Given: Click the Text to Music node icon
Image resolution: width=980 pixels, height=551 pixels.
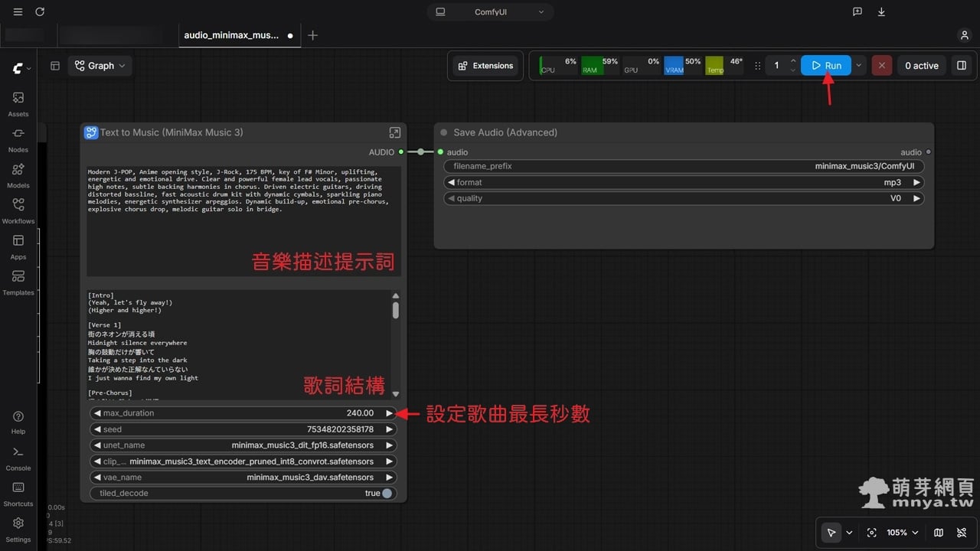Looking at the screenshot, I should click(x=91, y=132).
